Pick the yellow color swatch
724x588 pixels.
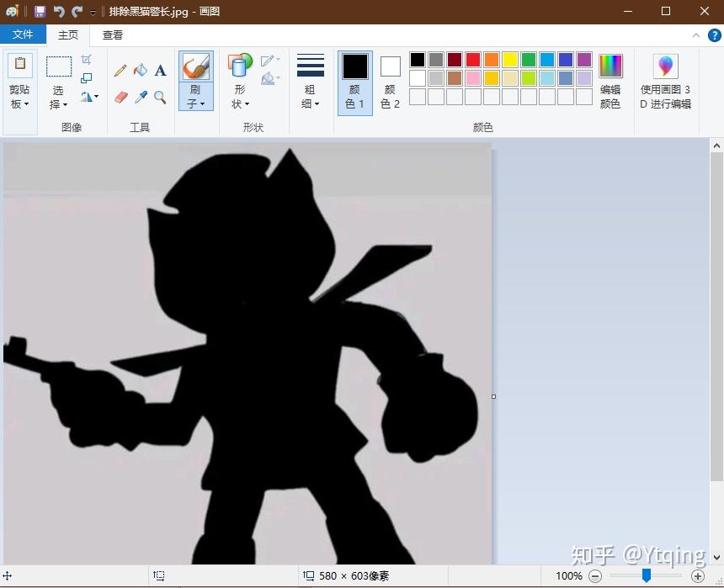(x=510, y=60)
